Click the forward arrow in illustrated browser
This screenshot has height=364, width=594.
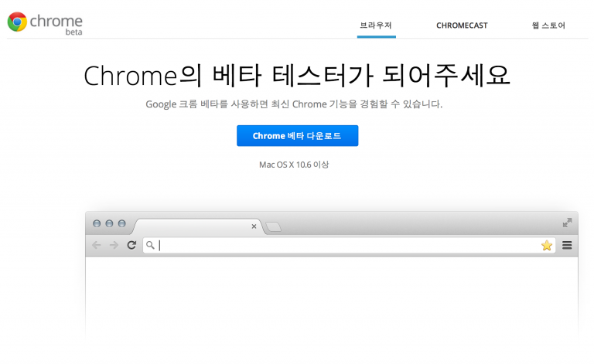click(x=114, y=245)
